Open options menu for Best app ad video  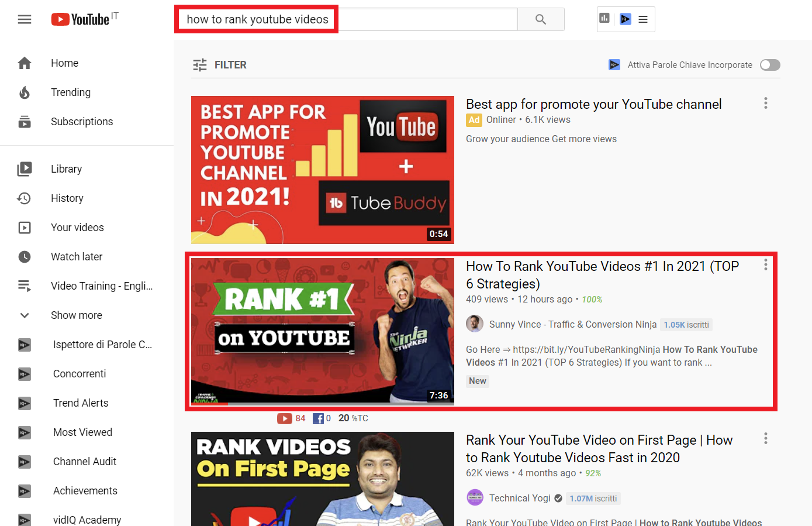tap(766, 104)
